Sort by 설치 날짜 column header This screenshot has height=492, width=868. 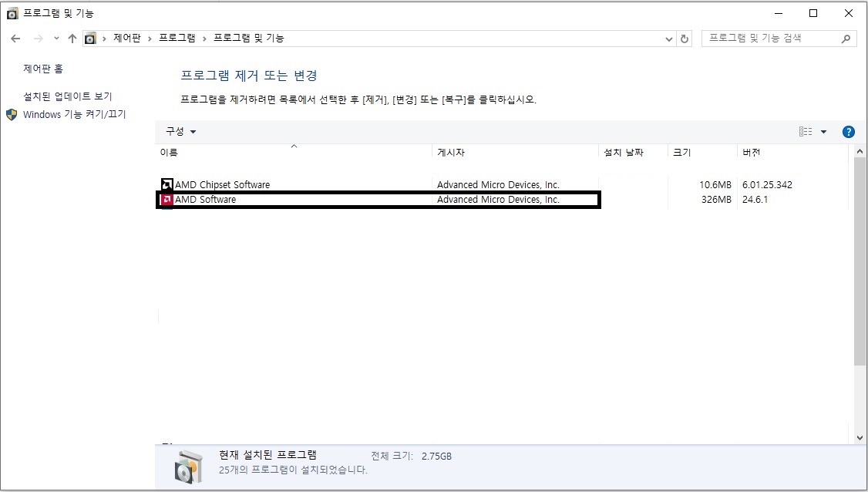pyautogui.click(x=633, y=153)
